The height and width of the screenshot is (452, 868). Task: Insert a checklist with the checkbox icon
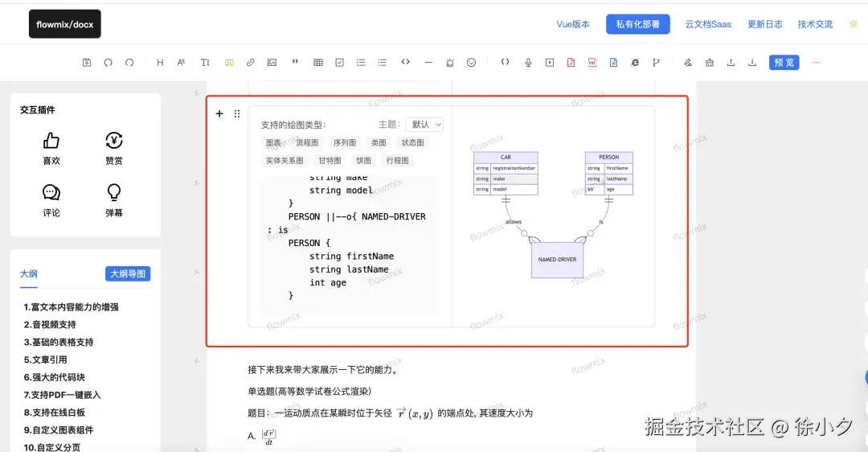339,63
